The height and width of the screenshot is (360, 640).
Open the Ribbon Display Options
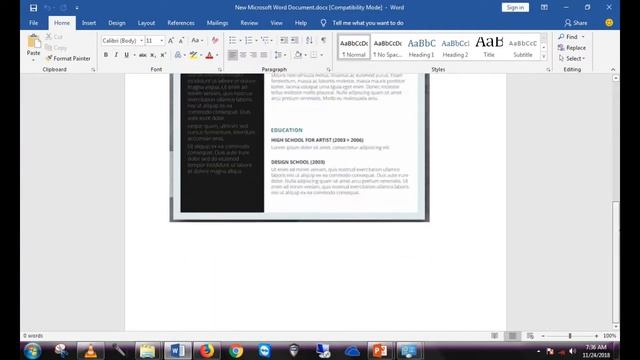point(544,7)
